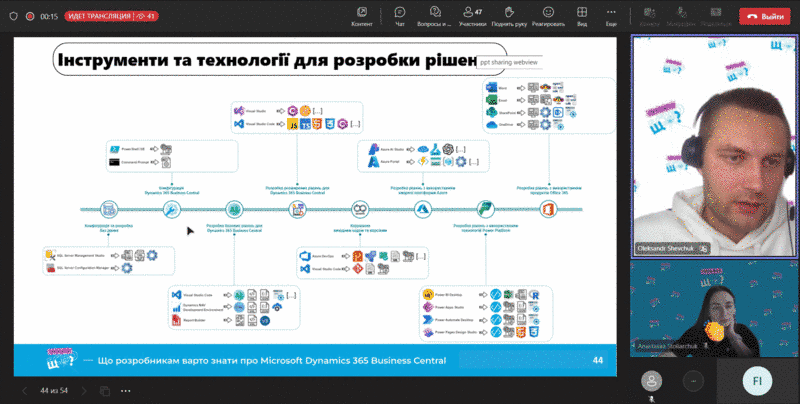Viewport: 800px width, 404px height.
Task: Click the Поделиться share button
Action: pyautogui.click(x=715, y=16)
